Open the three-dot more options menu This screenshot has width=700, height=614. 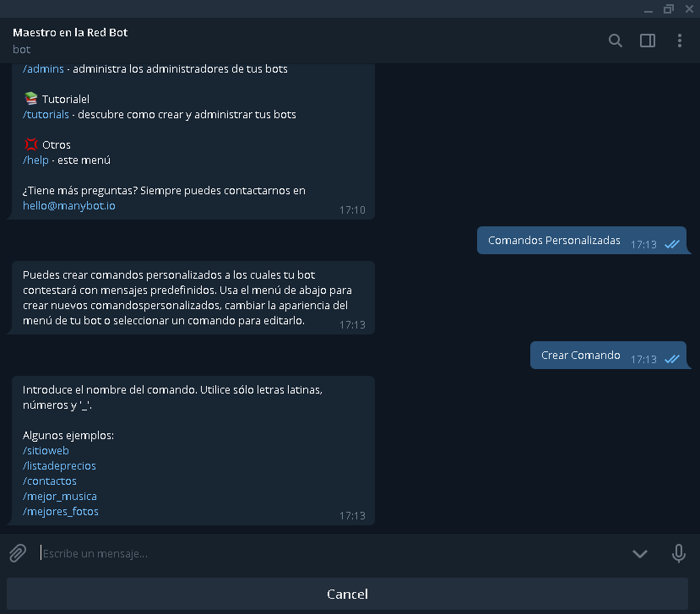click(680, 41)
